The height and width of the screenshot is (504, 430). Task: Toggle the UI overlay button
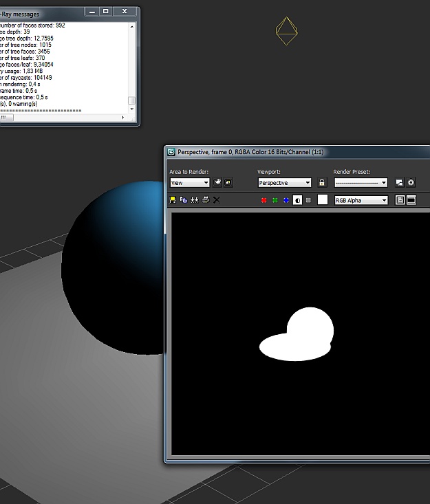400,200
